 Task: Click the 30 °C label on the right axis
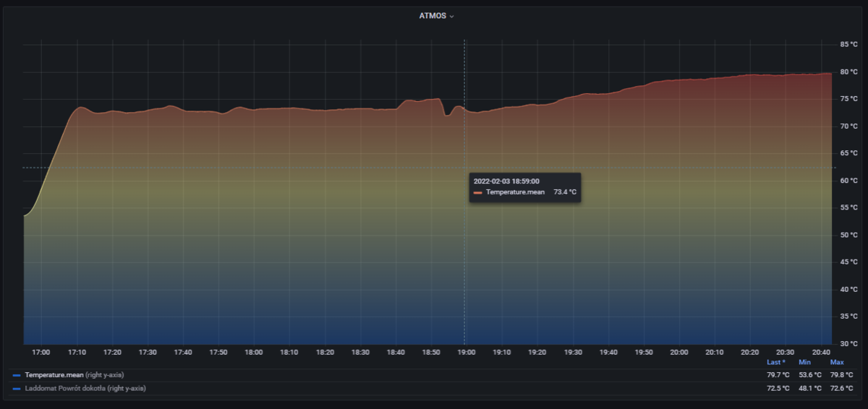[848, 344]
